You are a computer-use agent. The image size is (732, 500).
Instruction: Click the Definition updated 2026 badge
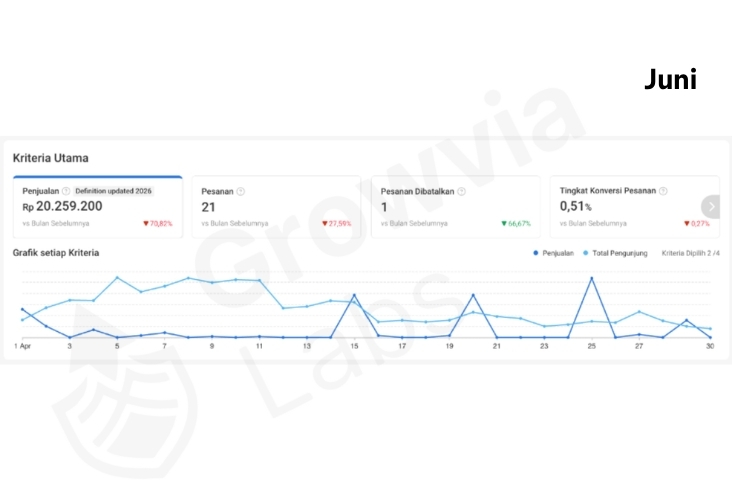[113, 191]
